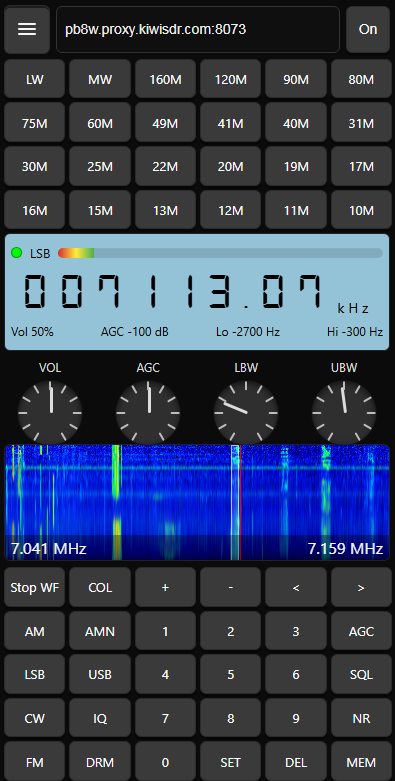The height and width of the screenshot is (781, 395).
Task: Open the MEM memory button
Action: click(x=361, y=762)
